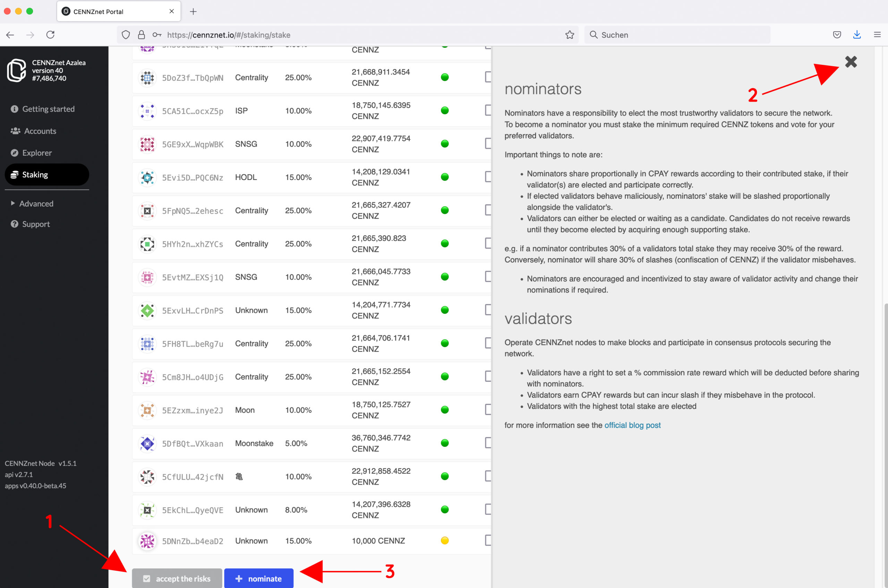This screenshot has width=888, height=588.
Task: Select checkbox in the 5GE9xX…WqpWBK row
Action: tap(488, 143)
